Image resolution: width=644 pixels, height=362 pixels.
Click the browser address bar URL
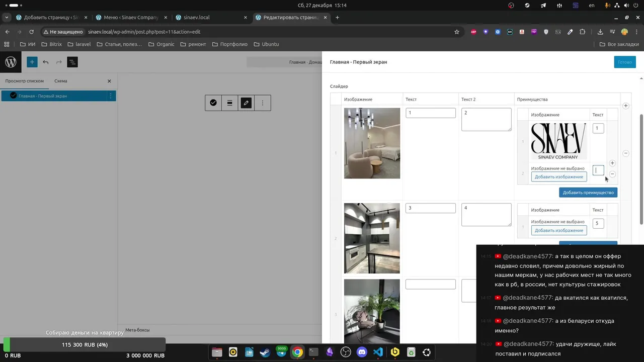(x=144, y=32)
